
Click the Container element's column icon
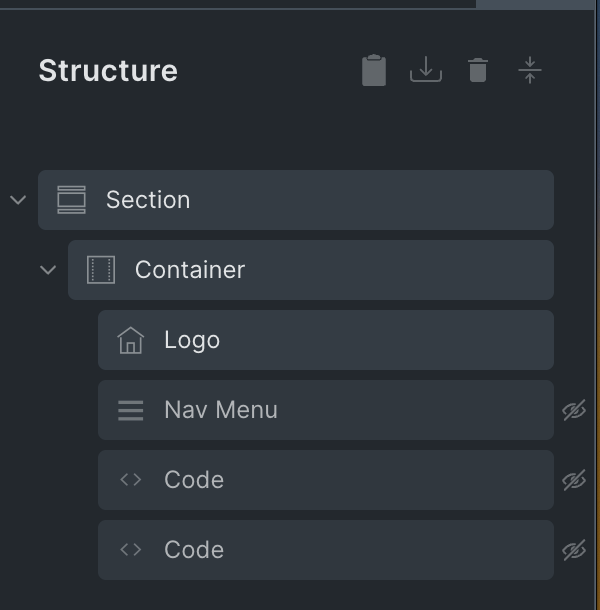(101, 270)
